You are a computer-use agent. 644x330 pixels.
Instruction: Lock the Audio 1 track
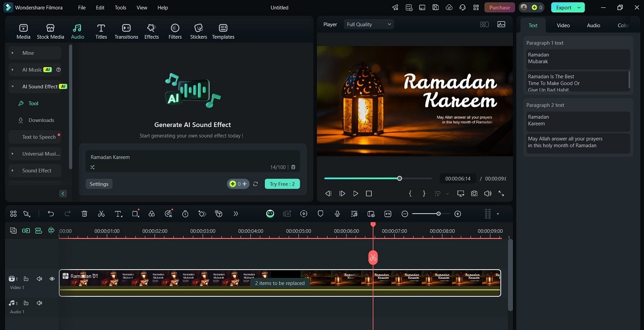point(26,303)
